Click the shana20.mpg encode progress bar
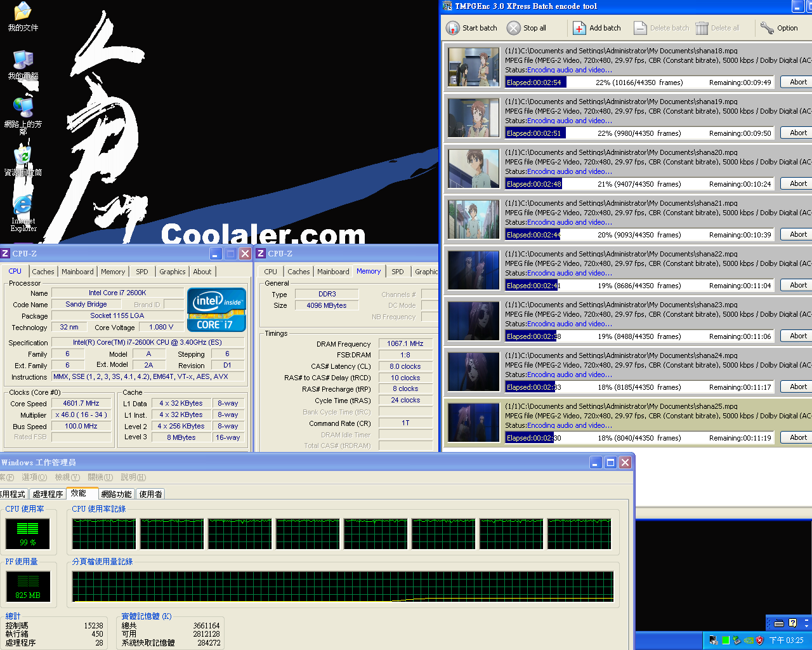Image resolution: width=812 pixels, height=650 pixels. point(640,184)
